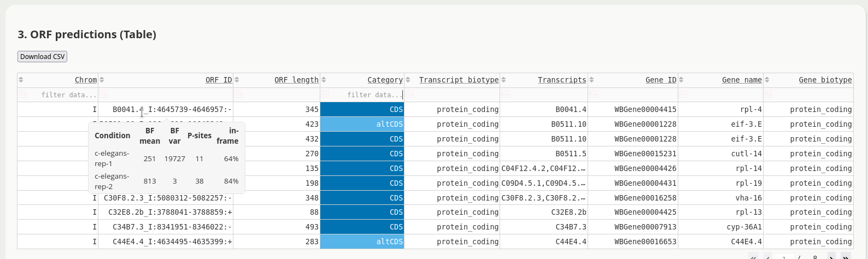Click the rpl-13 gene name cell
Viewport: 868px width, 259px height.
(720, 212)
